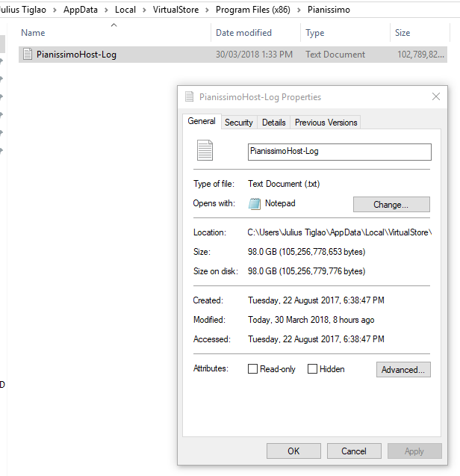Toggle sort direction arrow above Name column

[x=114, y=25]
